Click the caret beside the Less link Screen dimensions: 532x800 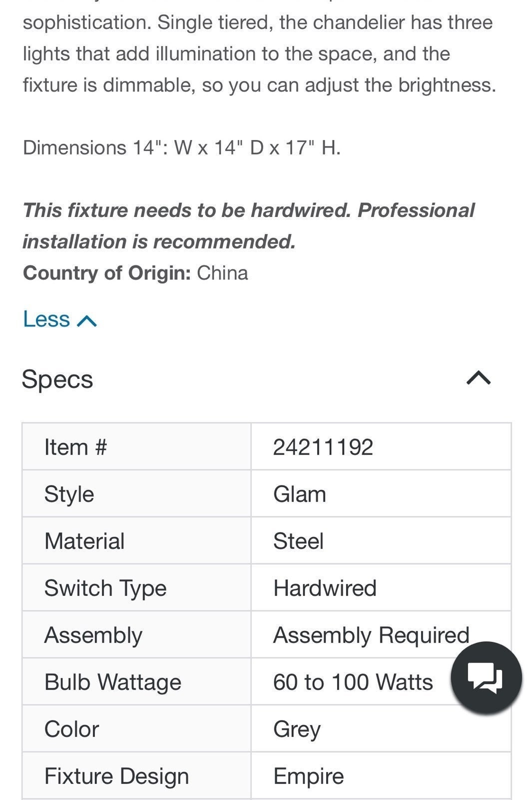87,320
